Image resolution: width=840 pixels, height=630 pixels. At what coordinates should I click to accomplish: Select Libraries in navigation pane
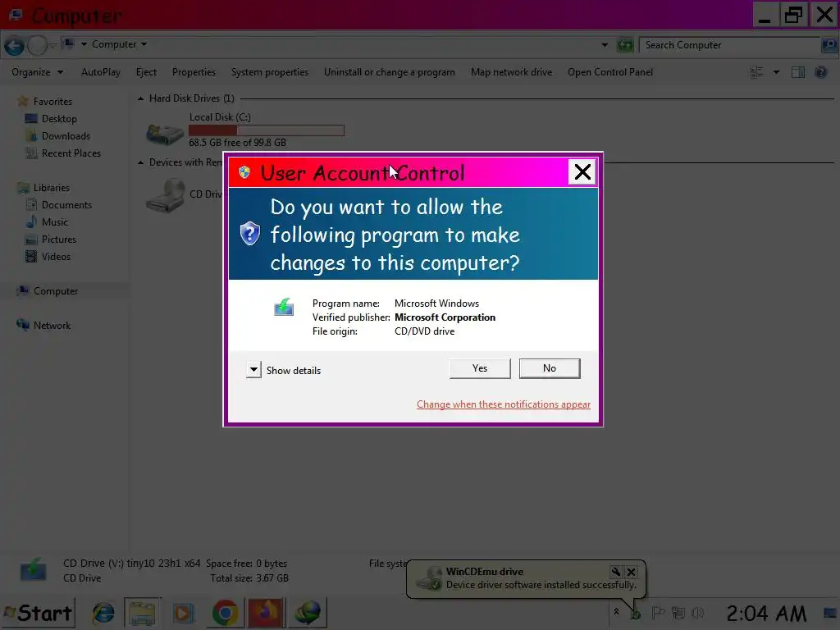51,188
